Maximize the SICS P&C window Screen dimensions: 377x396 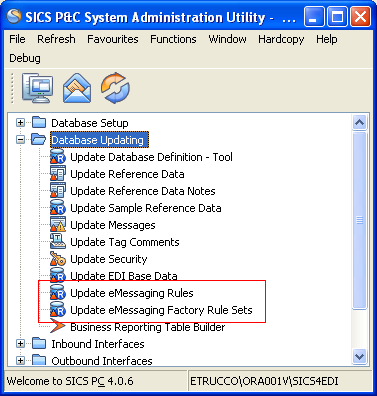337,17
